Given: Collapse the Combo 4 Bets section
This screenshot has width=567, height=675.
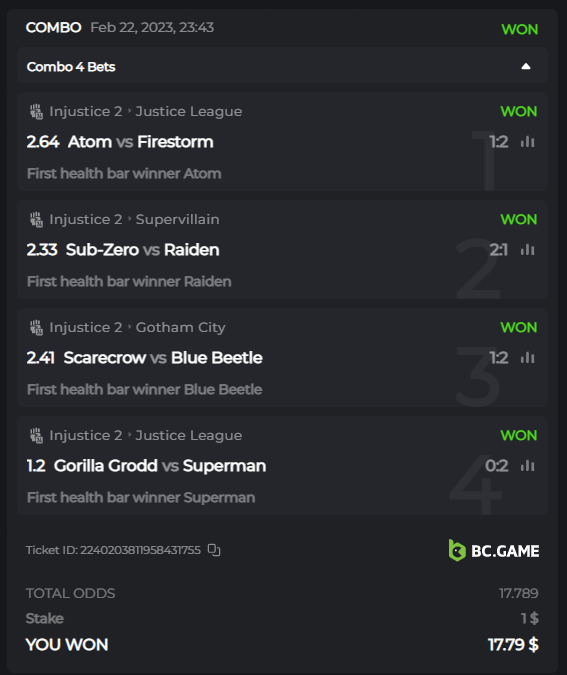Looking at the screenshot, I should 526,66.
